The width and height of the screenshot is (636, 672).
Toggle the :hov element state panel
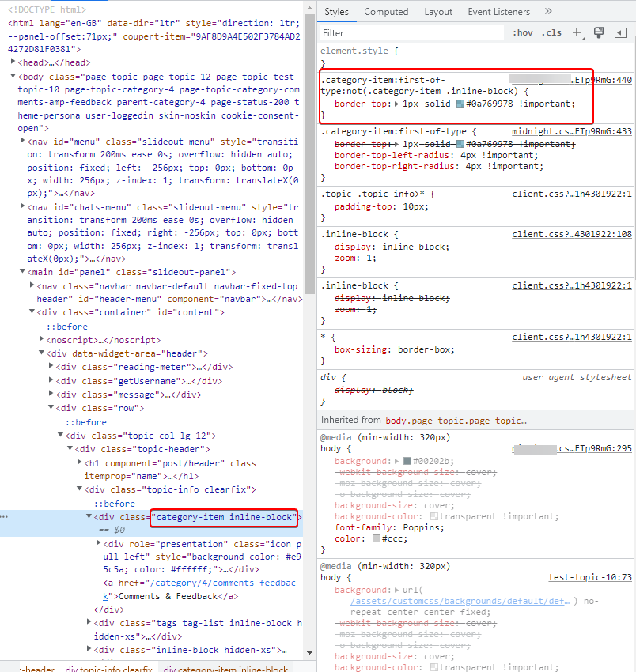click(522, 32)
